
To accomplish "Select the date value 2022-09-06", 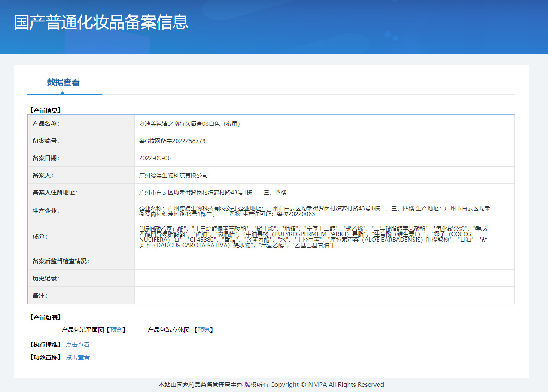I will click(155, 158).
